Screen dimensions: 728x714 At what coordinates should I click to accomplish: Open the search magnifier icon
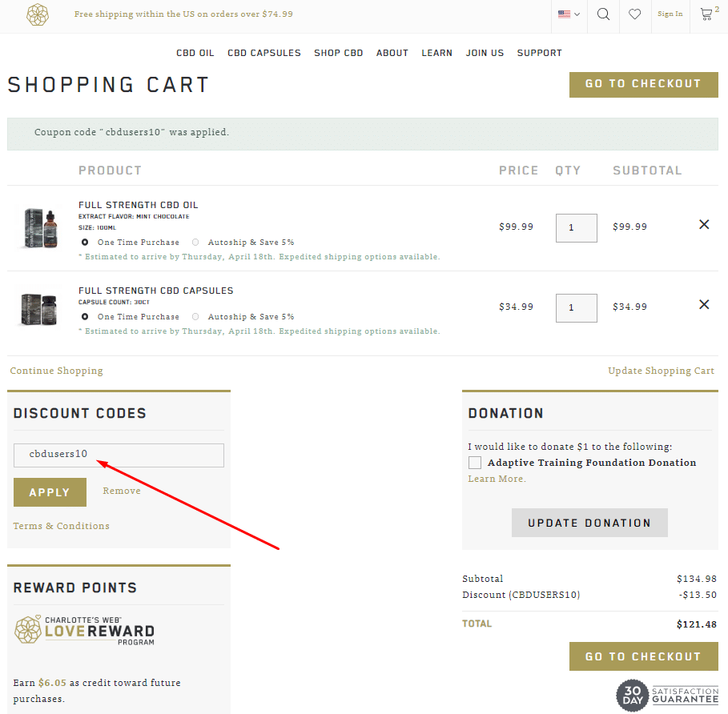603,14
